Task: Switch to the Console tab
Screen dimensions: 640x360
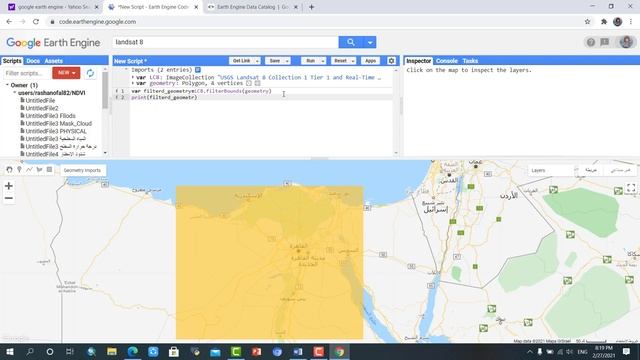Action: click(x=447, y=61)
